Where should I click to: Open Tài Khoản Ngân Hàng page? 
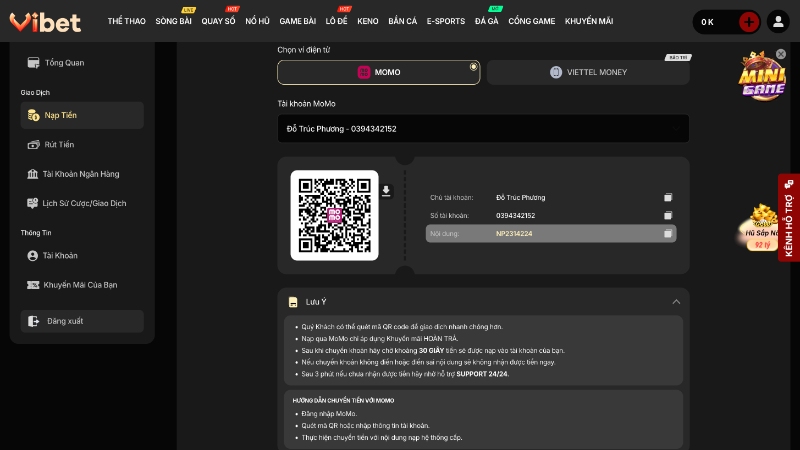[82, 174]
